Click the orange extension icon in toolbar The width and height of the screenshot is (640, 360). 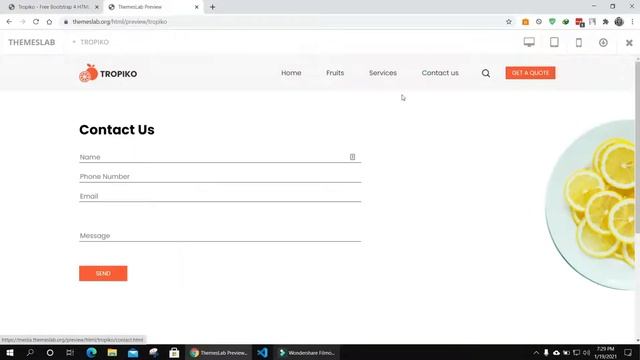pos(525,22)
